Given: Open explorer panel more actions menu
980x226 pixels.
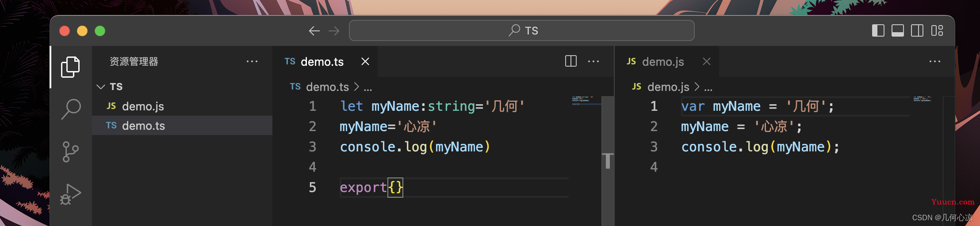Looking at the screenshot, I should (252, 61).
